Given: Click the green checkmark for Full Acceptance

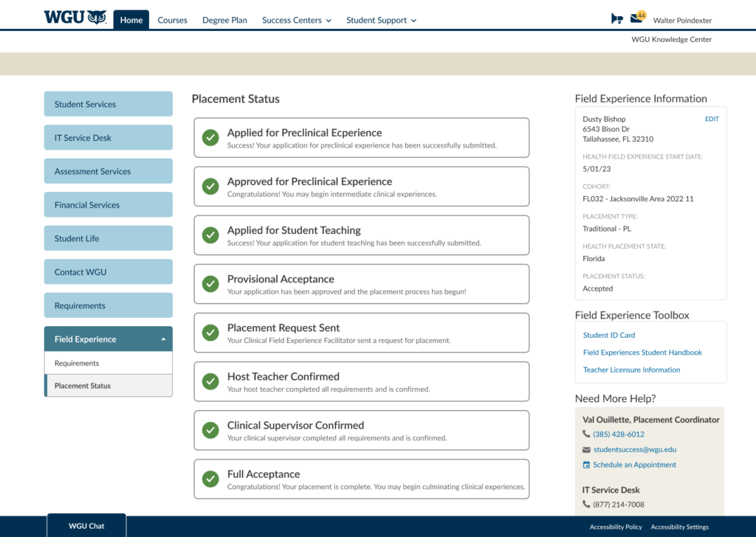Looking at the screenshot, I should click(210, 479).
